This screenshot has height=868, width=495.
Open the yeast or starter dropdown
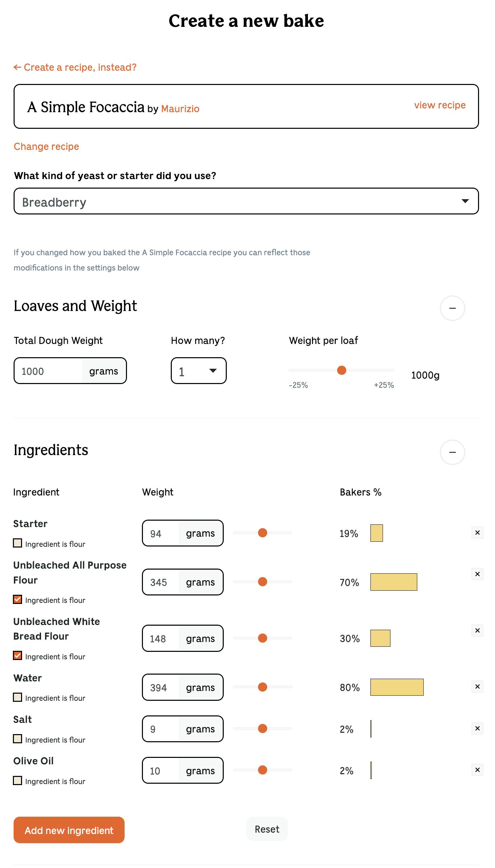[x=246, y=201]
